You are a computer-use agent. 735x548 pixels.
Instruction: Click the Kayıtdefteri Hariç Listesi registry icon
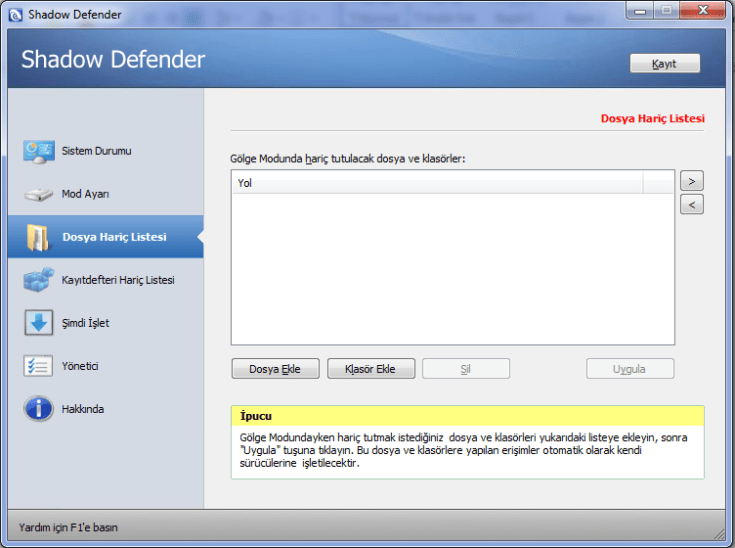point(38,280)
